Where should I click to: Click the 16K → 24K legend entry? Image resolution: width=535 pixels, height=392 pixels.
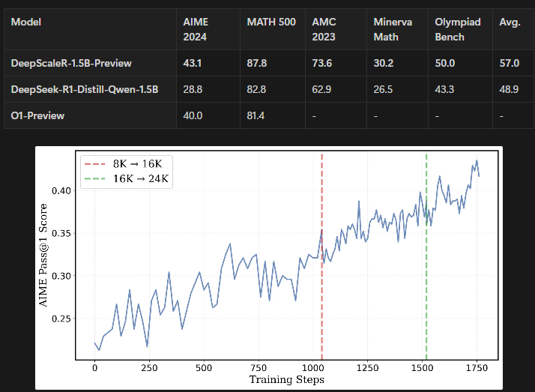126,178
